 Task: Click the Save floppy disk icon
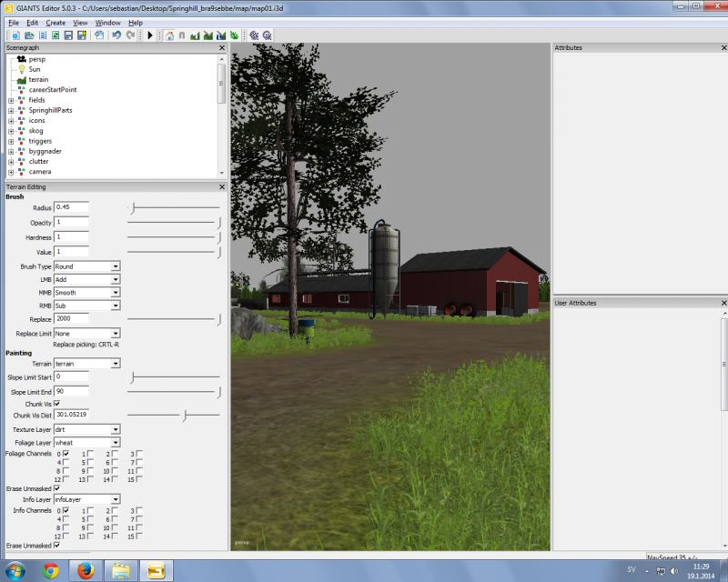[69, 35]
